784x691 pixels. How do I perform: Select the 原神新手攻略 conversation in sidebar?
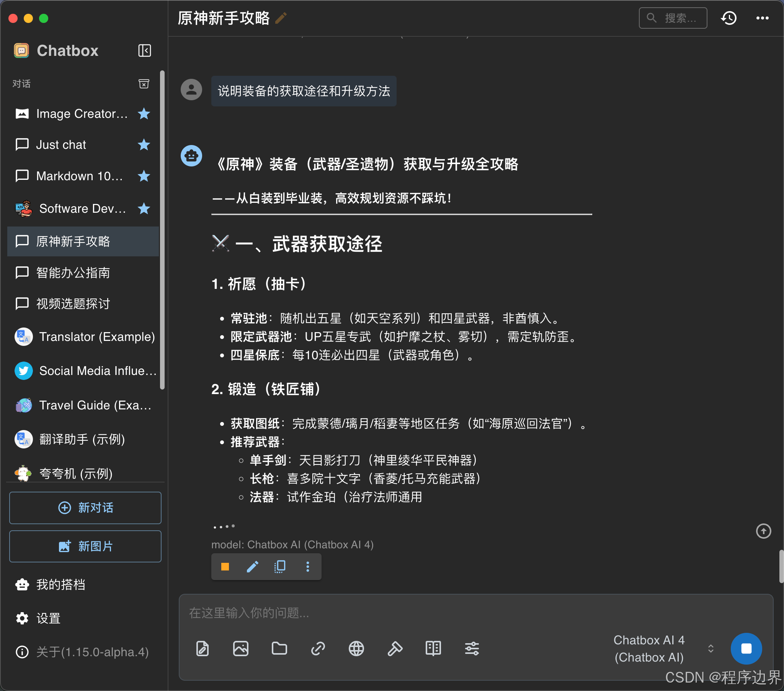83,241
